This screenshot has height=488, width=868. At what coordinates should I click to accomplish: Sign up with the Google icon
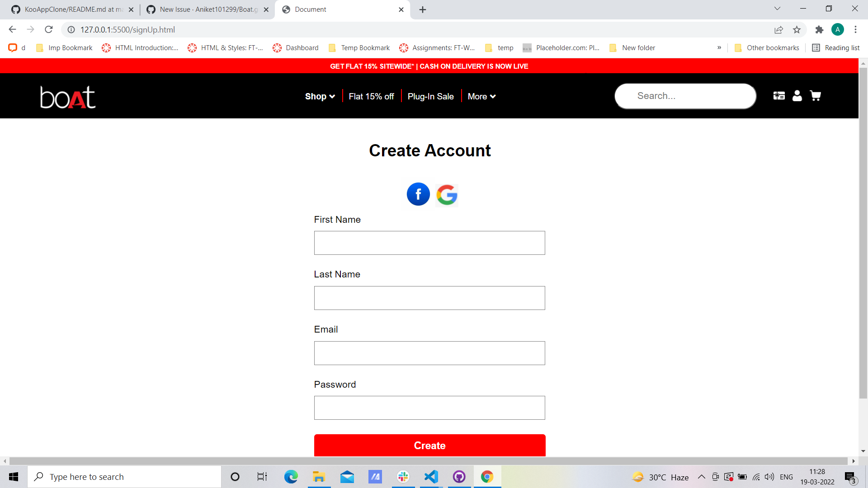447,195
